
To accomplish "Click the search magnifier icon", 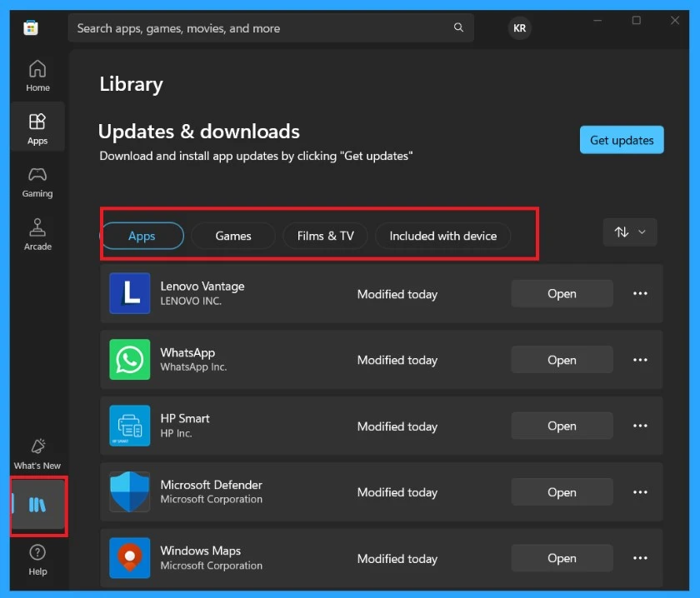I will pyautogui.click(x=458, y=27).
